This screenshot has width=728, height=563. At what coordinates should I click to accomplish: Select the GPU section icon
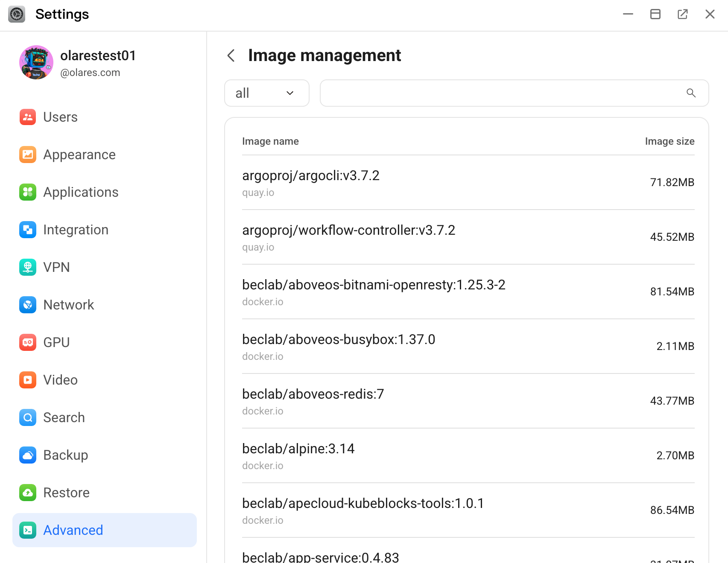click(x=27, y=342)
